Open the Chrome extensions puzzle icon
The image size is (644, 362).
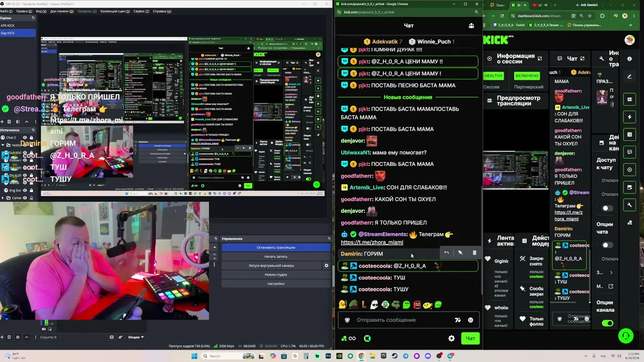pyautogui.click(x=602, y=16)
